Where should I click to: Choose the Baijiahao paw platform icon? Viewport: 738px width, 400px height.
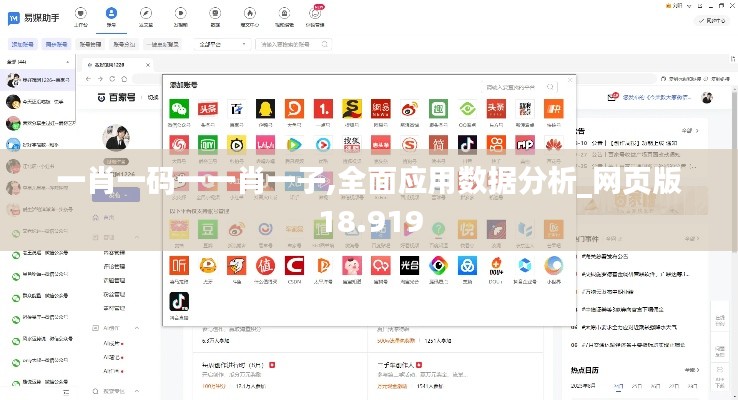[237, 109]
